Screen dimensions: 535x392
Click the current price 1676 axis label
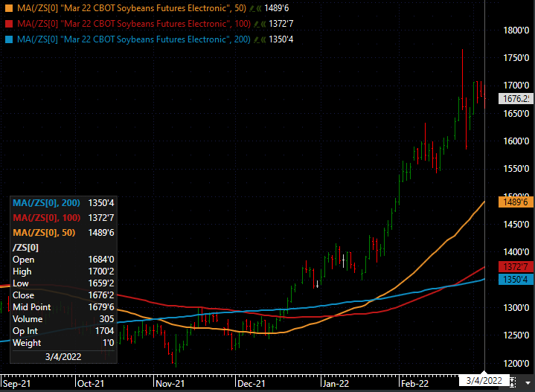516,98
